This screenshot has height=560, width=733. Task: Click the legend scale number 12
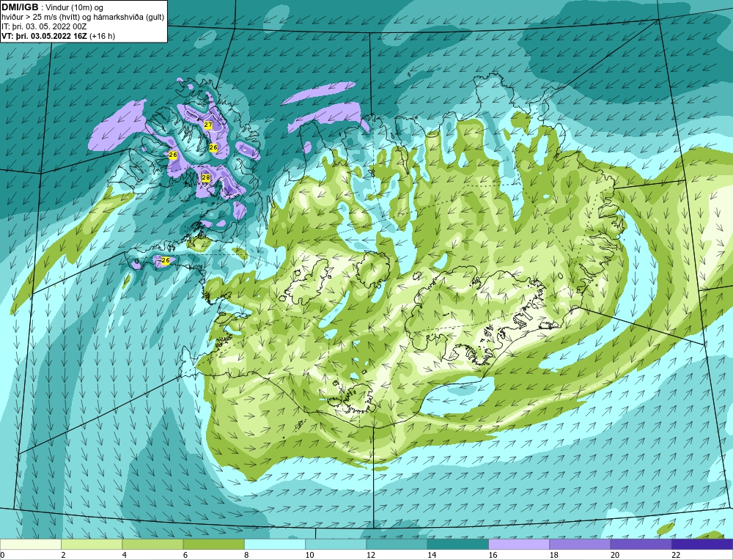coord(370,555)
